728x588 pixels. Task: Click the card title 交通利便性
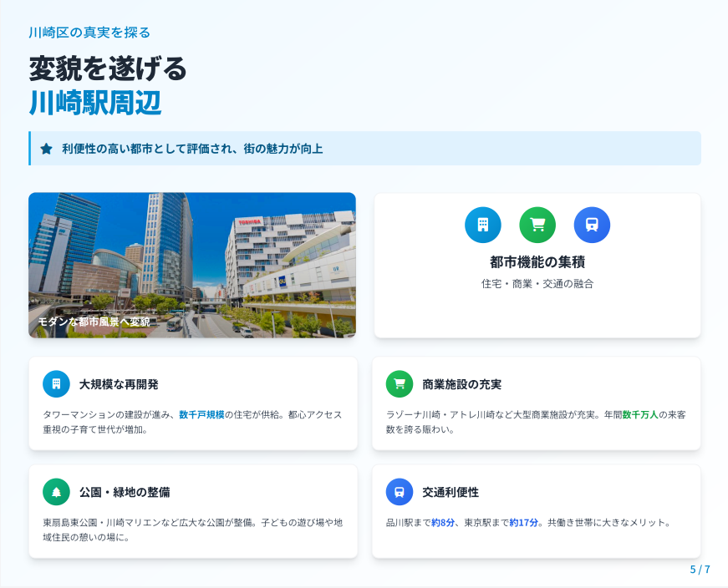pyautogui.click(x=451, y=492)
